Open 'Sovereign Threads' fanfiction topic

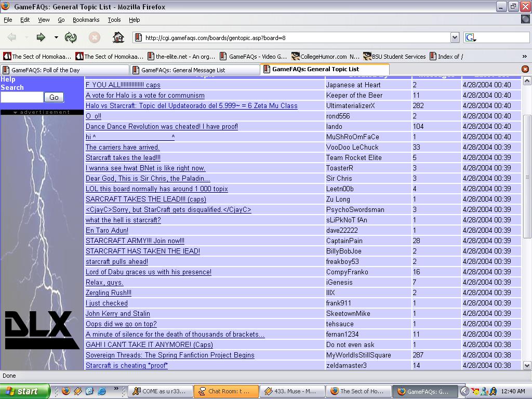[x=170, y=355]
